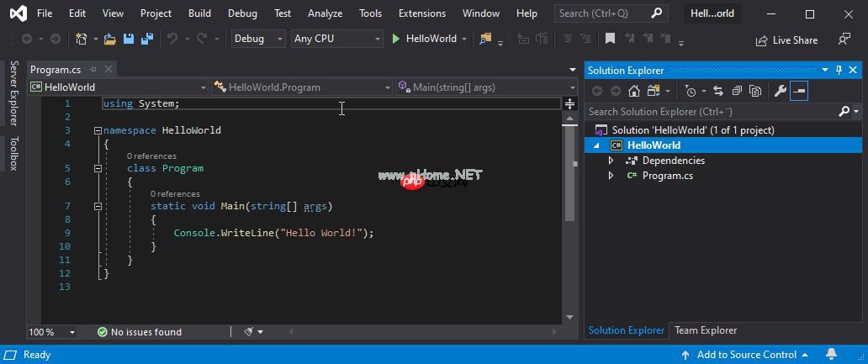Expand the Dependencies tree node

point(611,161)
